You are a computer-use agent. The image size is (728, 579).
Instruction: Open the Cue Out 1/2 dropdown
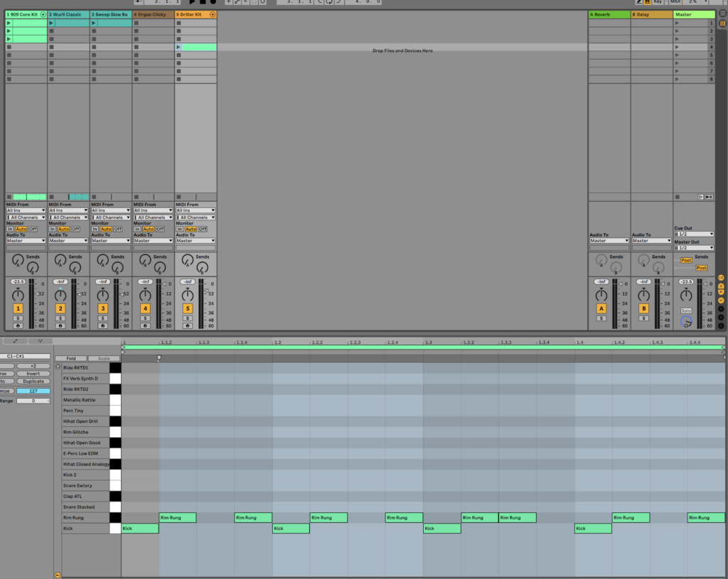click(x=694, y=234)
